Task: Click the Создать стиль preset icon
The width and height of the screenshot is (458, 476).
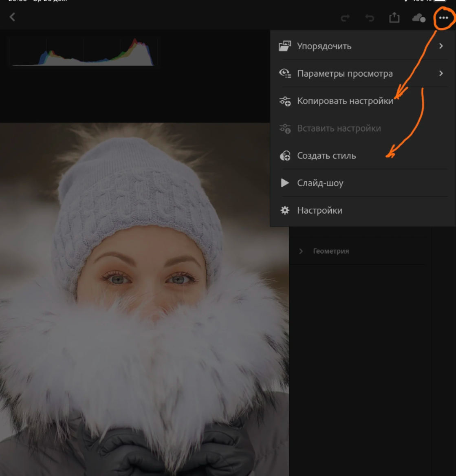Action: tap(285, 156)
